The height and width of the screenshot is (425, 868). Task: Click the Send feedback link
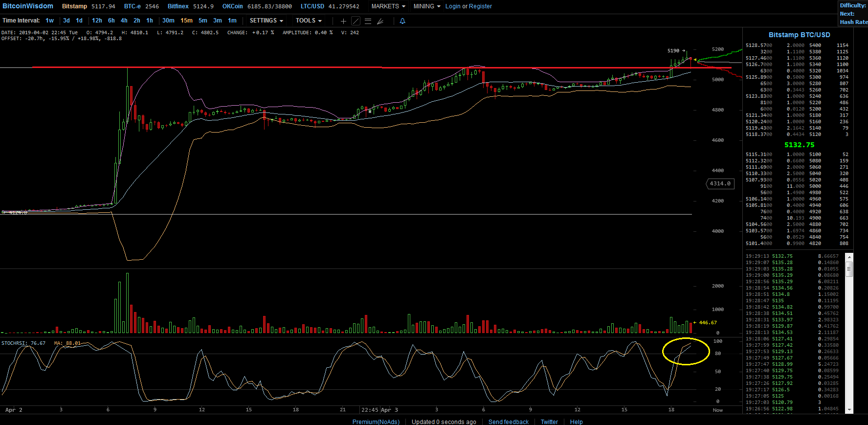[x=509, y=422]
